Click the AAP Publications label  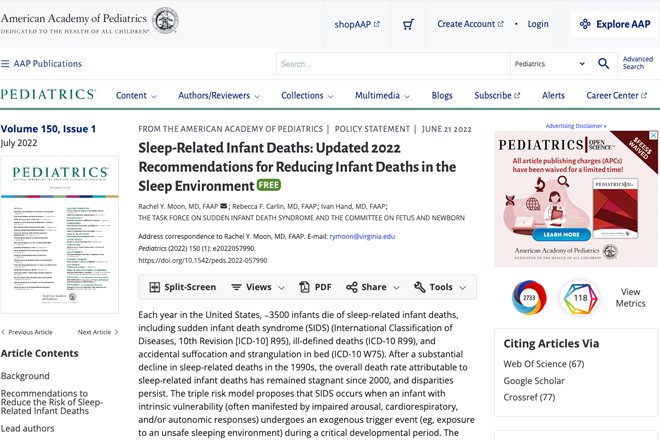(48, 64)
